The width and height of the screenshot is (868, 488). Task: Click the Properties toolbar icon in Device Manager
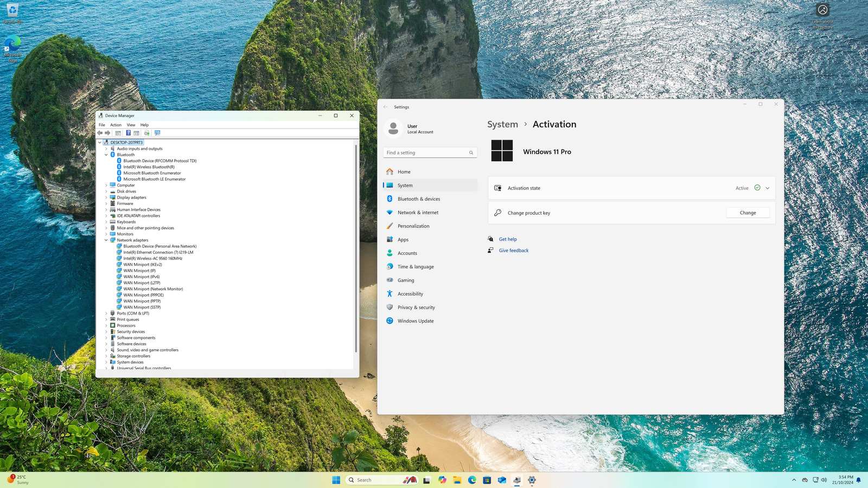pos(118,133)
